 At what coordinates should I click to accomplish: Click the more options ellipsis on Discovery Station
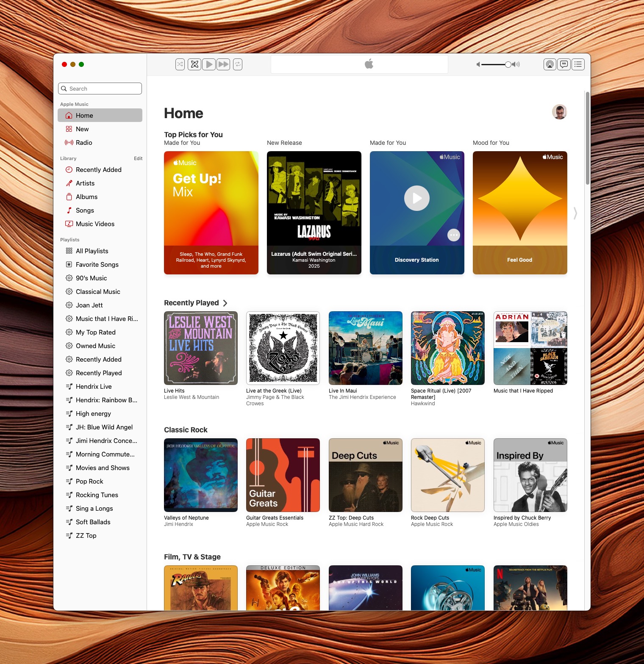coord(454,235)
